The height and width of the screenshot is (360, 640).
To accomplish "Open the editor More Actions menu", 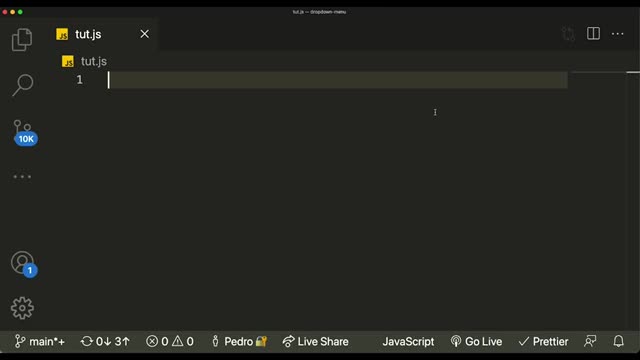I will [618, 34].
